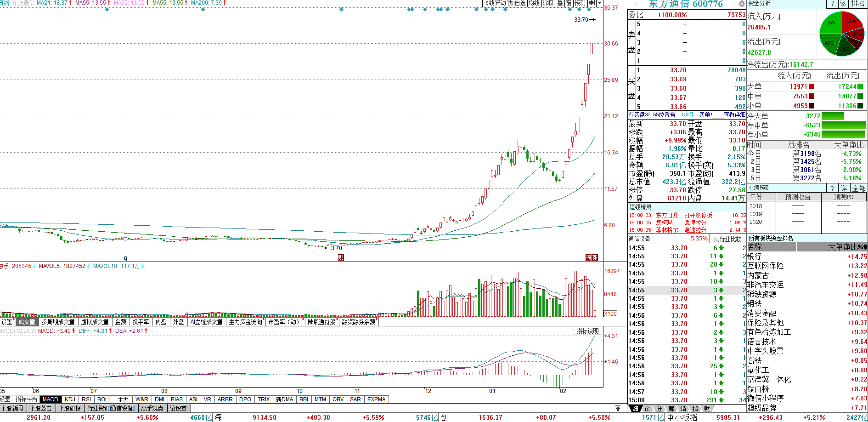This screenshot has width=868, height=422.
Task: Toggle 加自选 add to watchlist
Action: coord(517,3)
